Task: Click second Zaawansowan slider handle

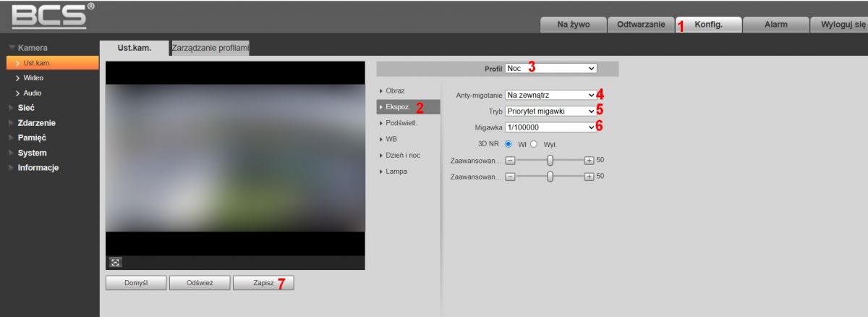Action: click(550, 176)
